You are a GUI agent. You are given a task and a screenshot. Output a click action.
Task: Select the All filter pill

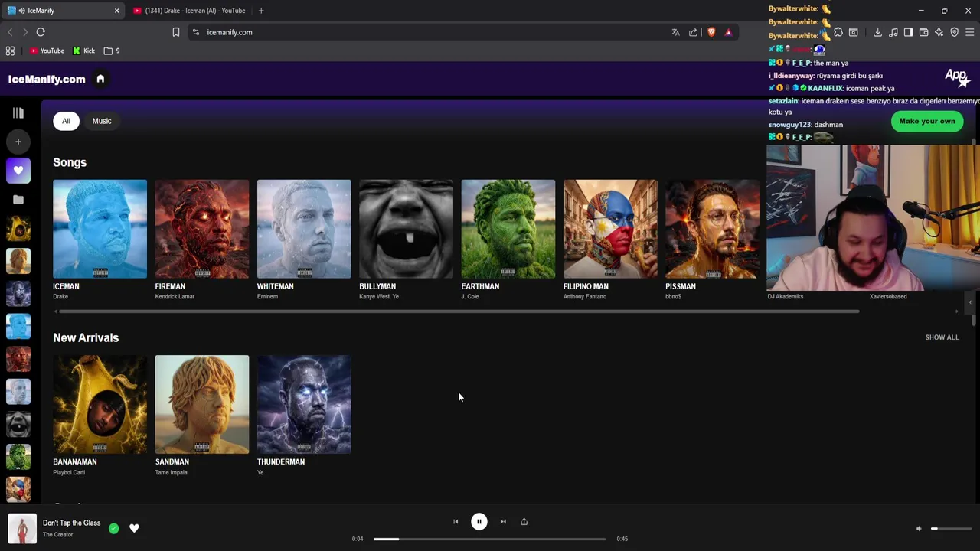point(66,121)
